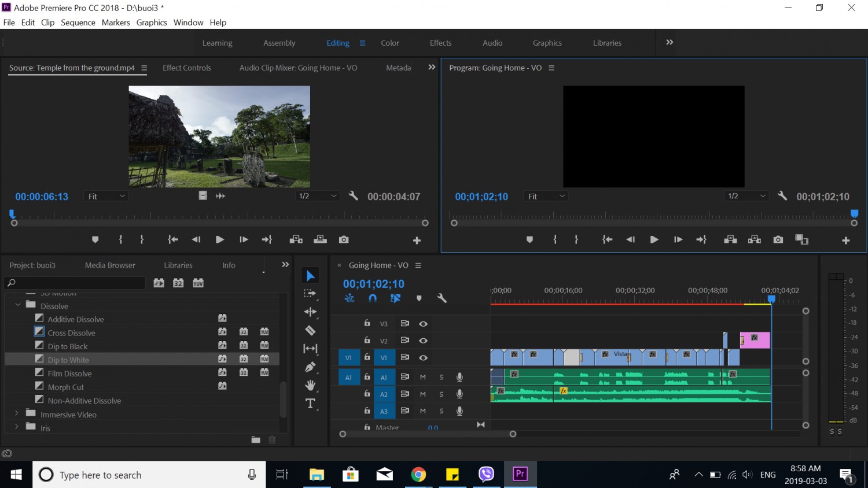The width and height of the screenshot is (868, 488).
Task: Click Export Frame camera in Program monitor
Action: [778, 239]
